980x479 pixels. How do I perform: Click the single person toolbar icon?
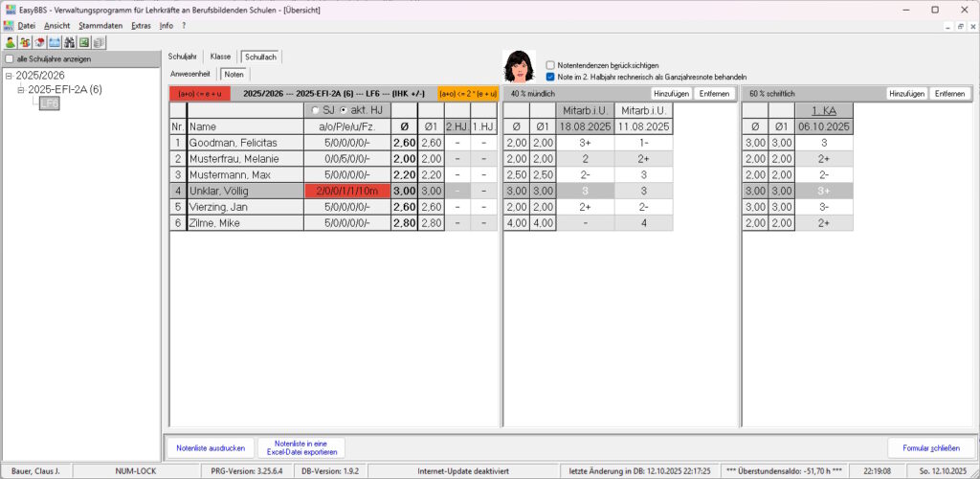click(10, 42)
